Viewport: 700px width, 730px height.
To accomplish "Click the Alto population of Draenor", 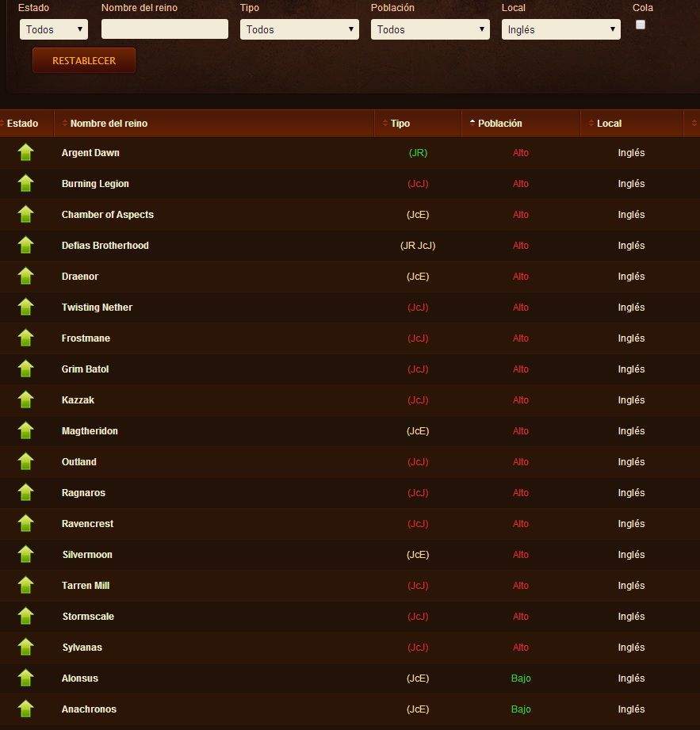I will pos(521,277).
